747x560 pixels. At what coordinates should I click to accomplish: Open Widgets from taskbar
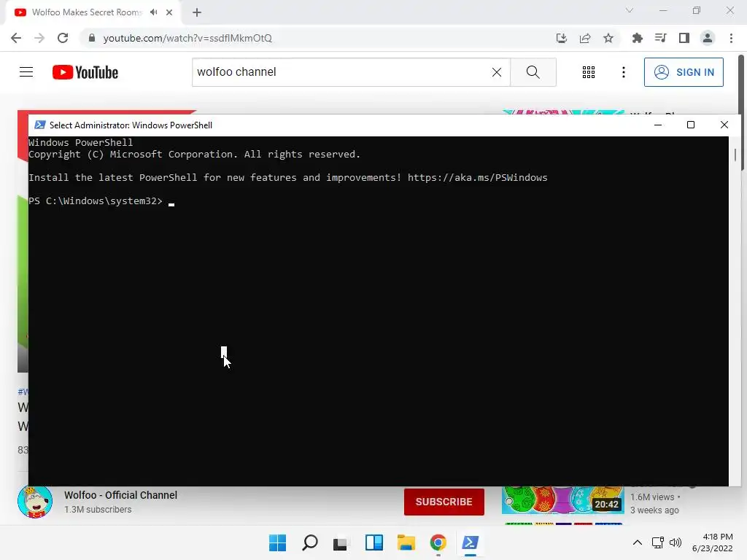(374, 542)
